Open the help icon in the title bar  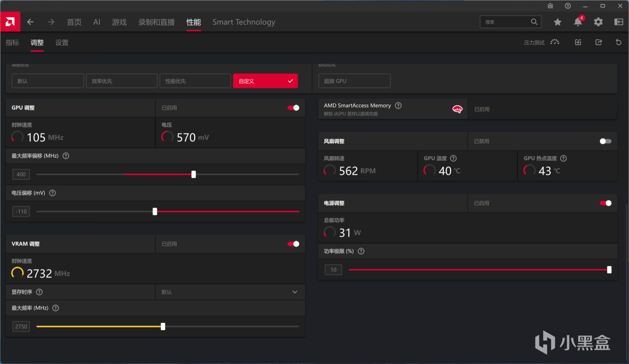pyautogui.click(x=568, y=6)
